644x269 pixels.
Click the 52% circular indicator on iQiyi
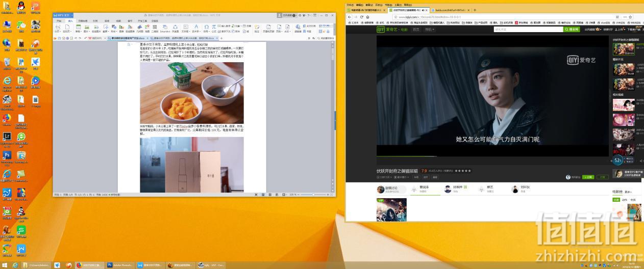pos(617,160)
